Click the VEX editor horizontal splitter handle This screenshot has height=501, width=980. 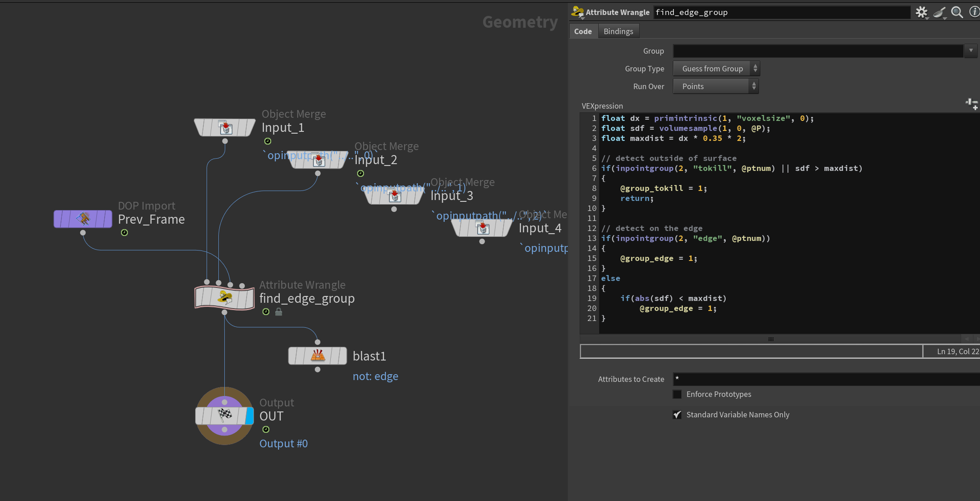(771, 339)
